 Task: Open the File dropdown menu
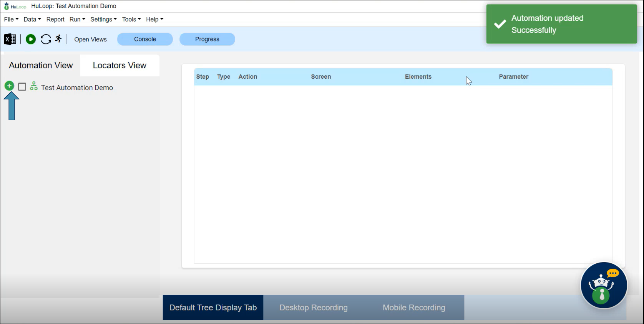(11, 19)
